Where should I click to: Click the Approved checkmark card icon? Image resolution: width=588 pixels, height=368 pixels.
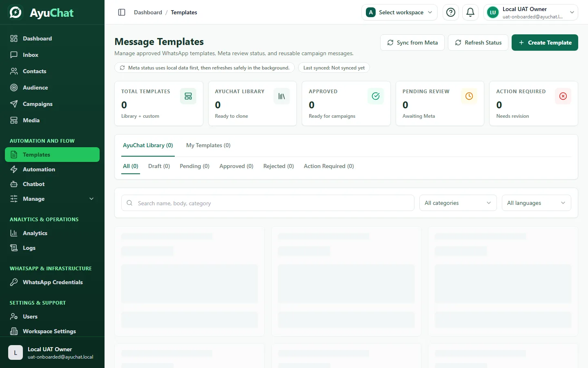tap(376, 96)
